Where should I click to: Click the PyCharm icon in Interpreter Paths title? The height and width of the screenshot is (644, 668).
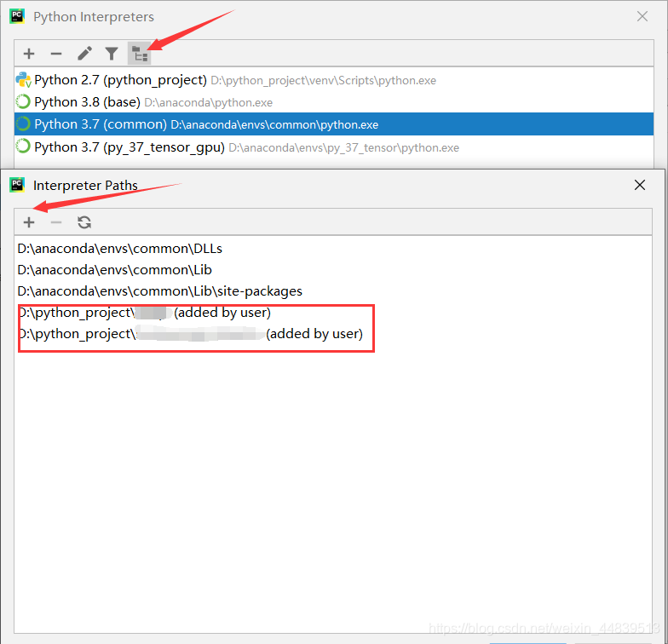[17, 185]
